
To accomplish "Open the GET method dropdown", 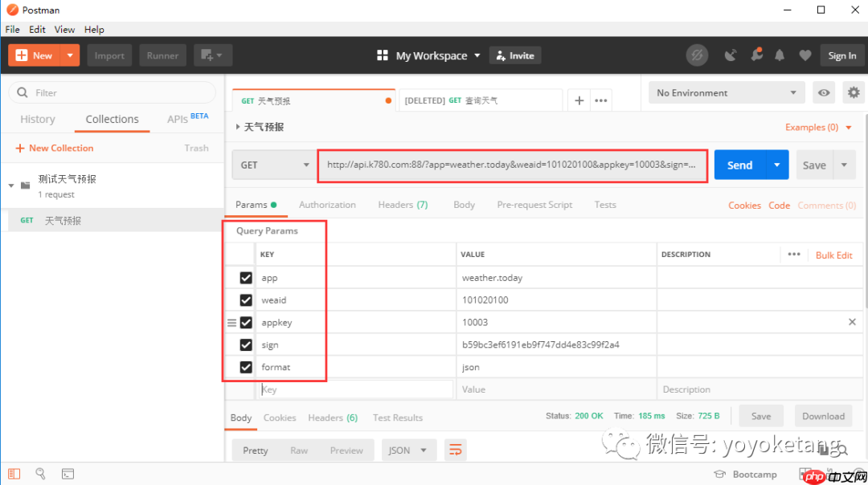I will pos(273,165).
